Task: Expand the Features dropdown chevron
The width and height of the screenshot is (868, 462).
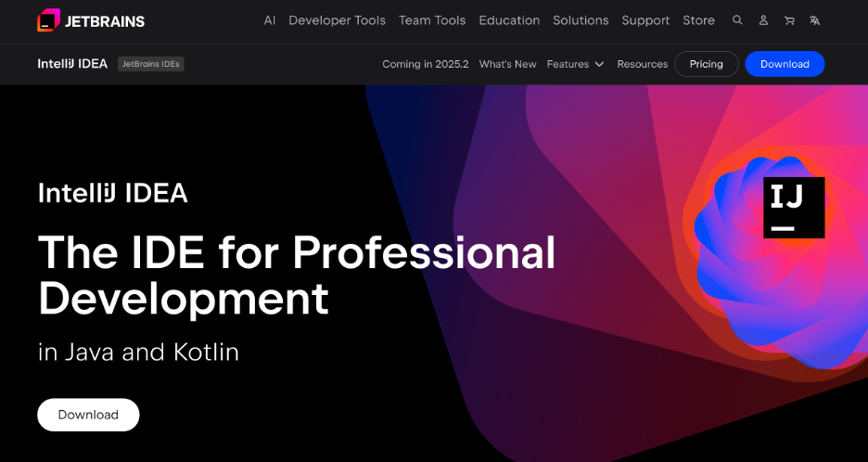Action: [599, 64]
